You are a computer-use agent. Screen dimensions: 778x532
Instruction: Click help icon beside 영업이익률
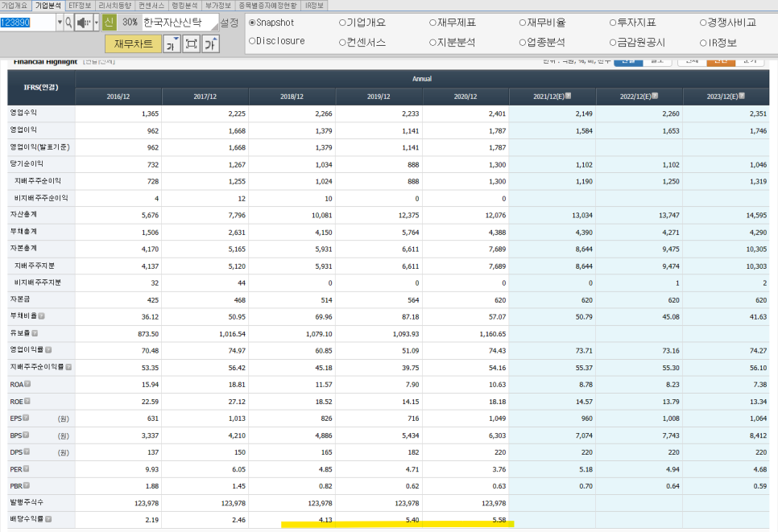click(x=48, y=350)
